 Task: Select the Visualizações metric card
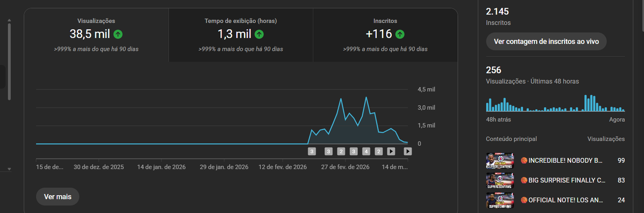point(96,35)
